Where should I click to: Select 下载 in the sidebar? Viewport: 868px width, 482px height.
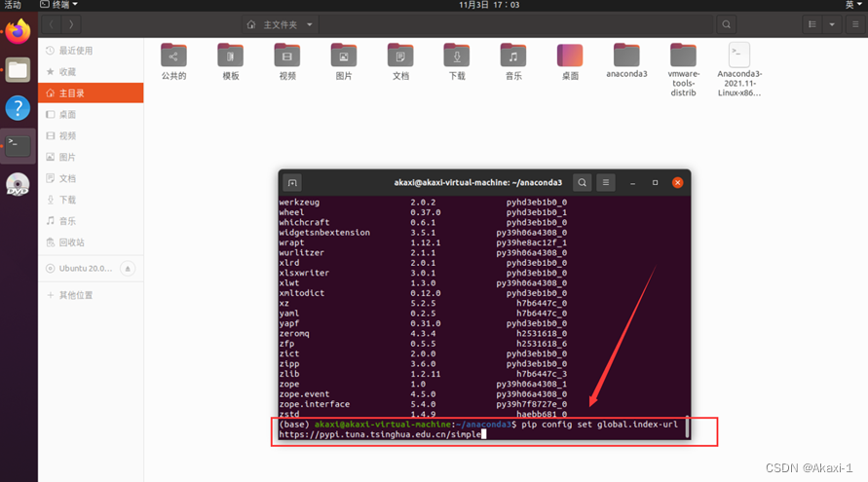coord(91,200)
